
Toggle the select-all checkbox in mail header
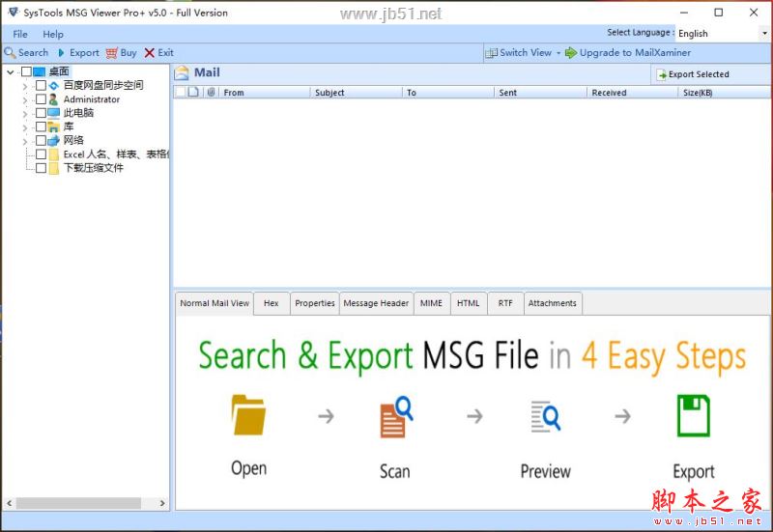[x=181, y=92]
